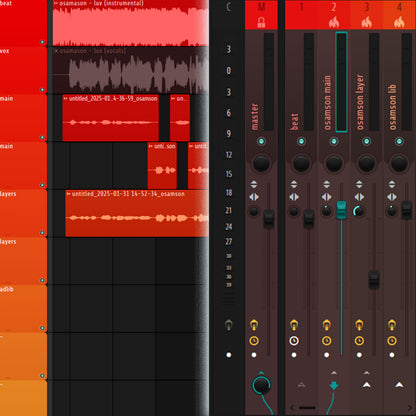Click the flame icon on mixer track 3
The height and width of the screenshot is (416, 416).
click(x=366, y=22)
